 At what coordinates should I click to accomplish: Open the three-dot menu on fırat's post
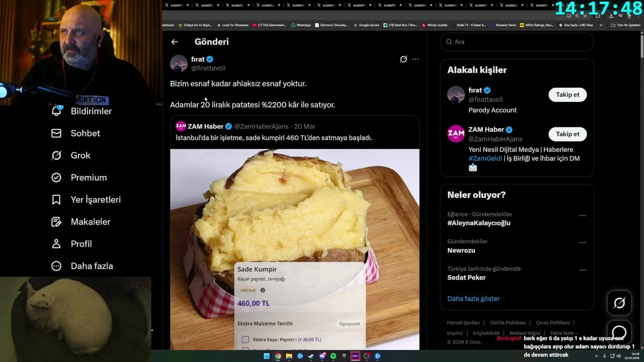pyautogui.click(x=415, y=59)
